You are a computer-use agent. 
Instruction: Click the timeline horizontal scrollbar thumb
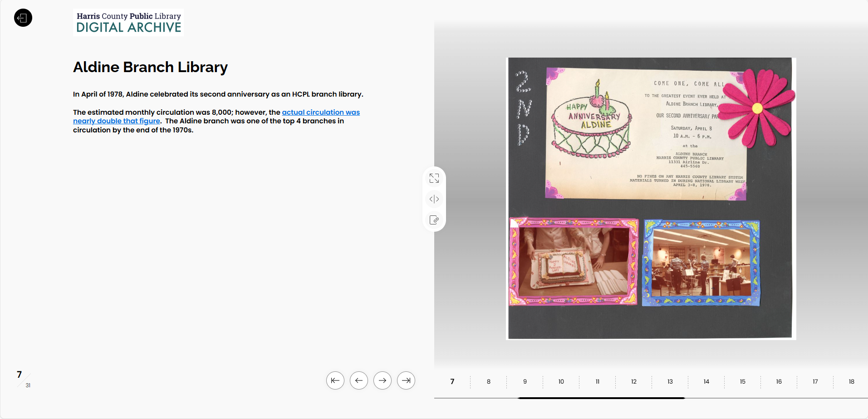[x=601, y=398]
